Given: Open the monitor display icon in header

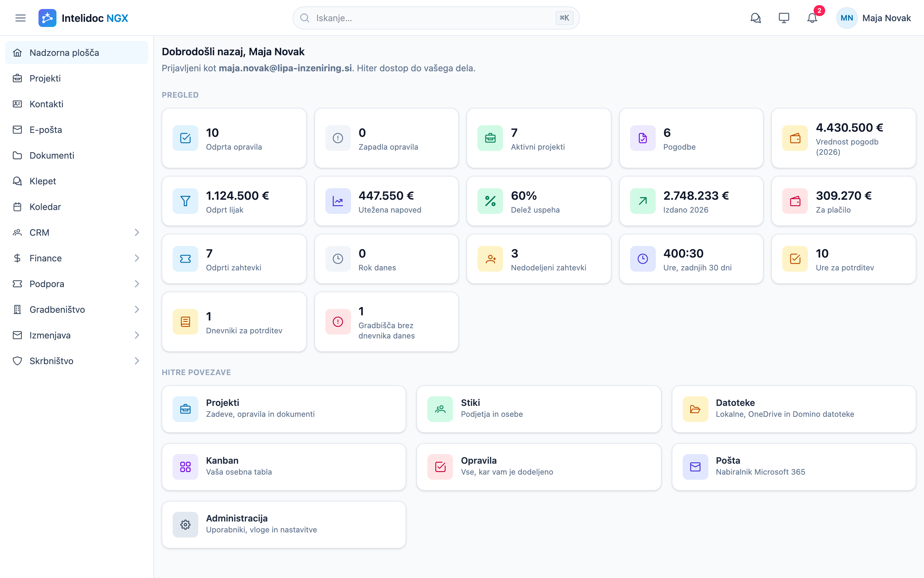Looking at the screenshot, I should (x=783, y=18).
